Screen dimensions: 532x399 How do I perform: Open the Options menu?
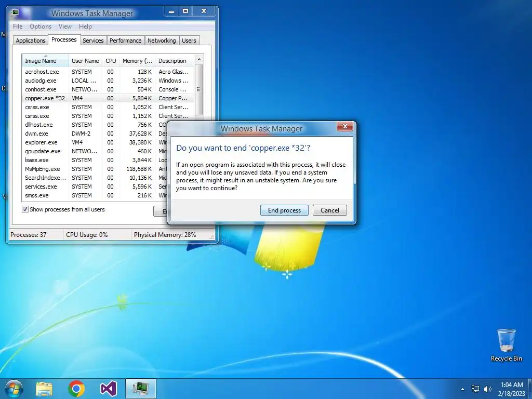pyautogui.click(x=41, y=26)
